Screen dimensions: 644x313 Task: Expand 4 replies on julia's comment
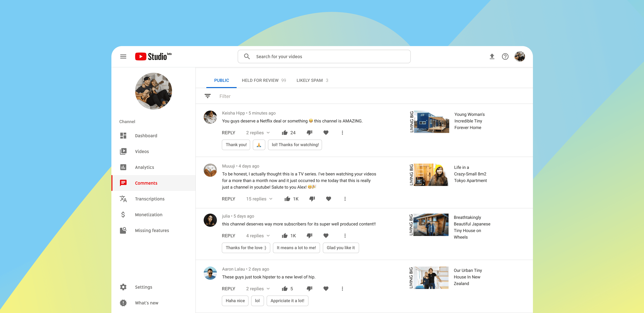(258, 236)
